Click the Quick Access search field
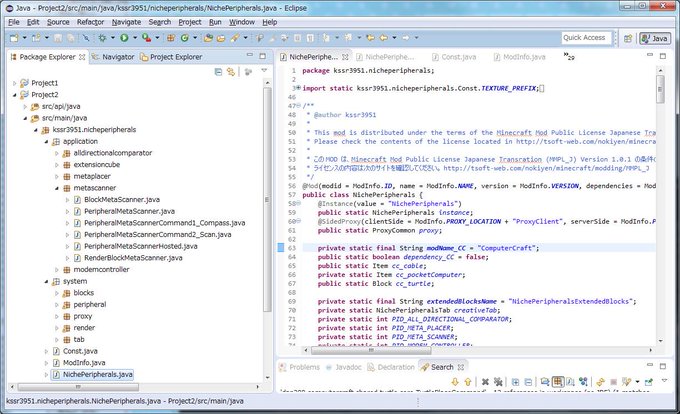Viewport: 680px width, 414px height. pyautogui.click(x=587, y=38)
